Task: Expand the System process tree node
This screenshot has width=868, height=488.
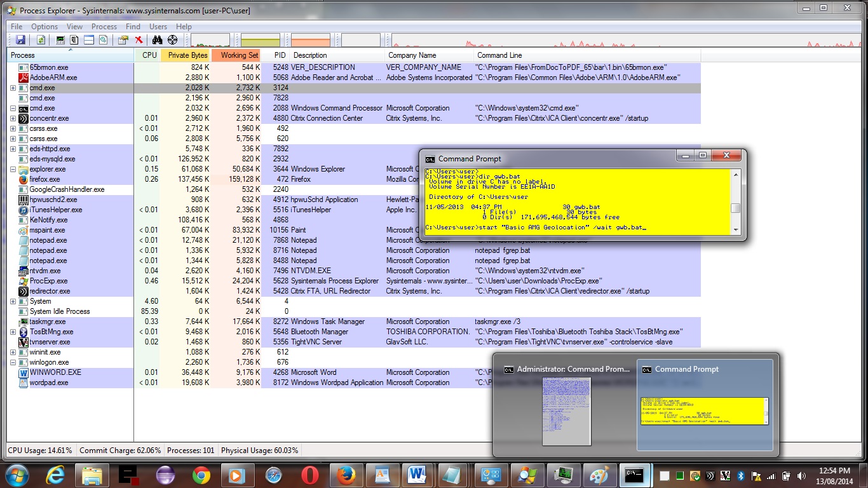Action: coord(13,301)
